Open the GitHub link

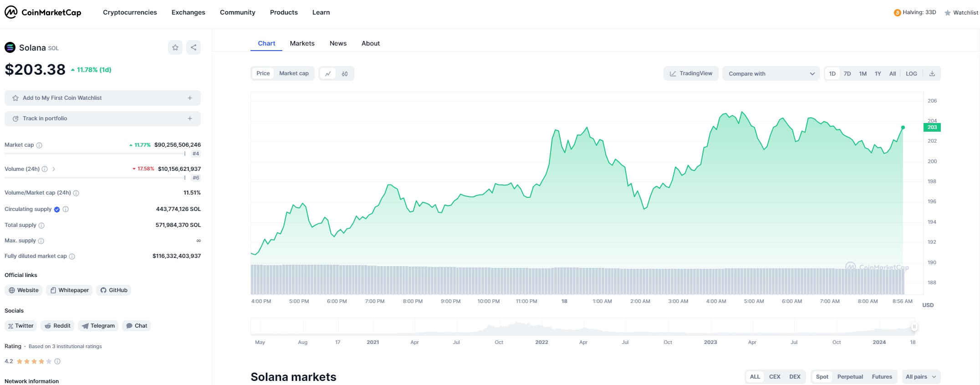point(114,290)
